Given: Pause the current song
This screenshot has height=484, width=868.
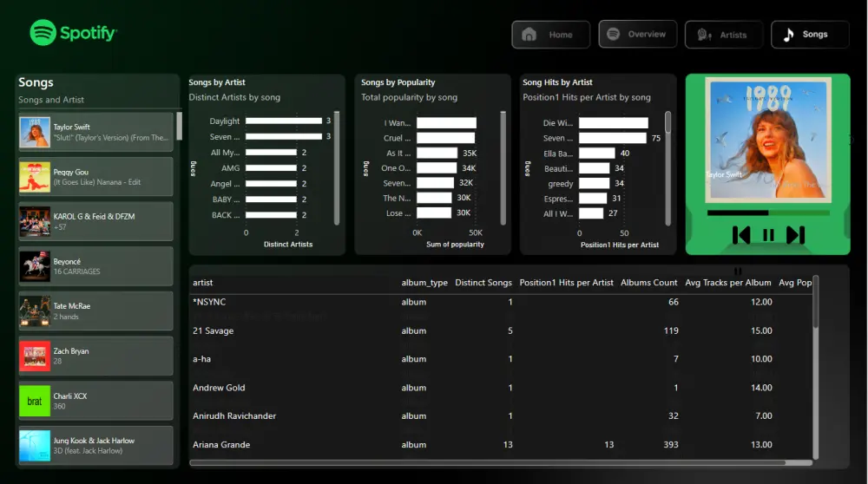Looking at the screenshot, I should point(768,235).
